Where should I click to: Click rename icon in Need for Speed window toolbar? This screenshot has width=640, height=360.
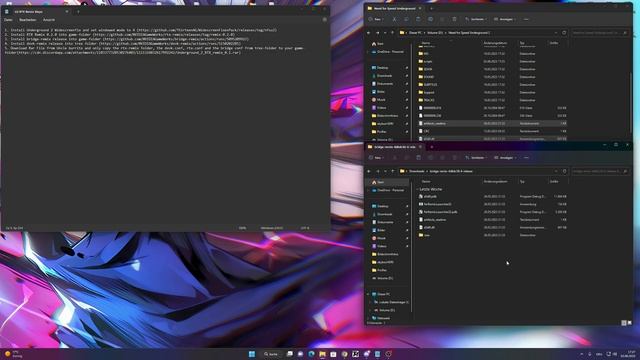[x=430, y=19]
